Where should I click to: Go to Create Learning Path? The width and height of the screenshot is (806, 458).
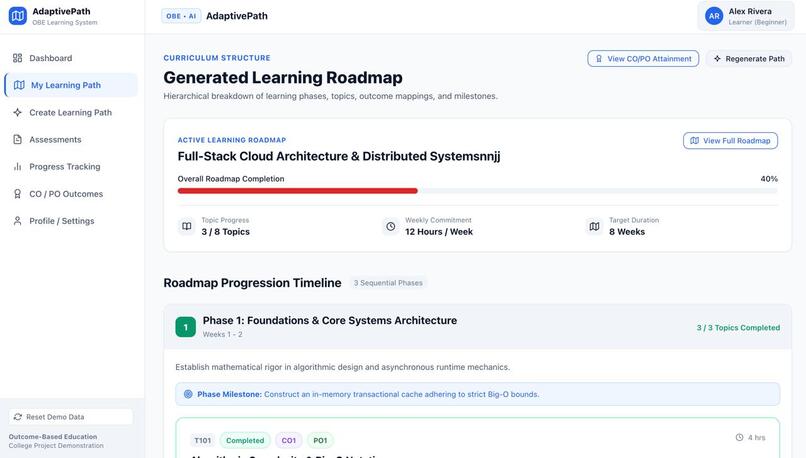(x=71, y=113)
